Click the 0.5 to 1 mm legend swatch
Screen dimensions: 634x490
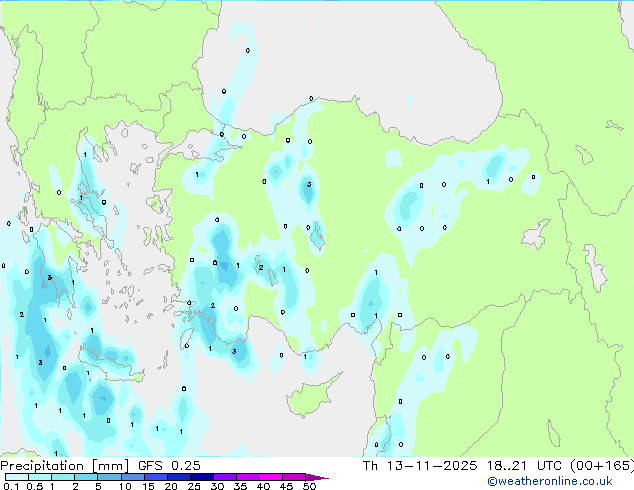pos(40,477)
